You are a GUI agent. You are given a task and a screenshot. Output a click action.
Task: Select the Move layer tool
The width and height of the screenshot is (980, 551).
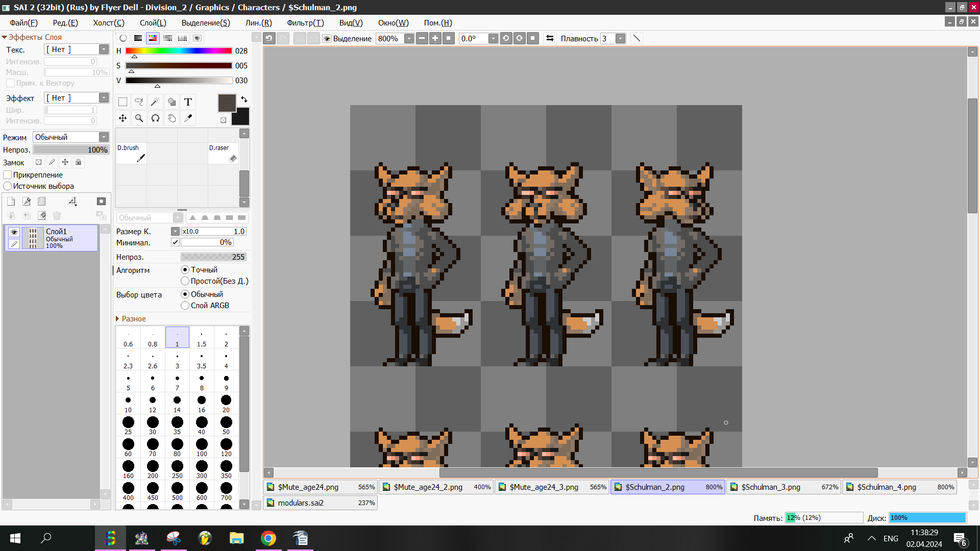[x=122, y=118]
